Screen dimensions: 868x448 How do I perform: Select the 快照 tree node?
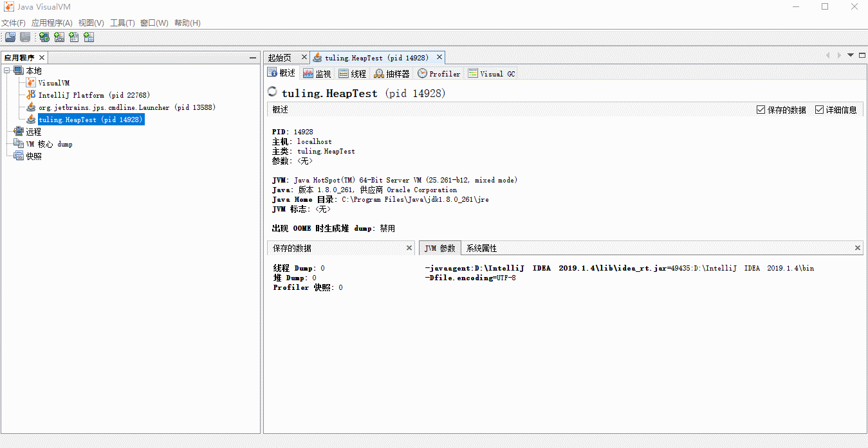coord(33,156)
